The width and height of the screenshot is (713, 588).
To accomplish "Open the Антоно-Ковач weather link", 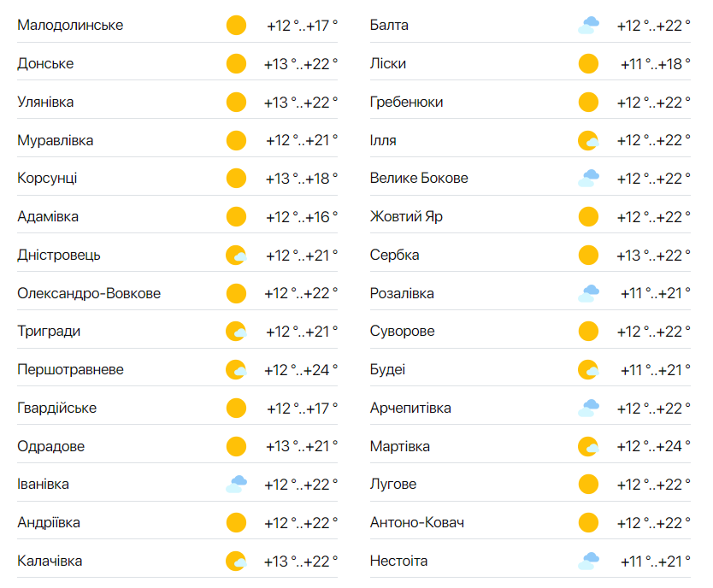I will (x=417, y=522).
